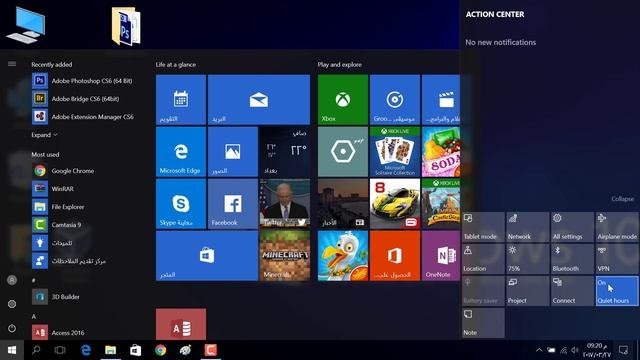
Task: Jump to the letter A section header
Action: pos(34,316)
